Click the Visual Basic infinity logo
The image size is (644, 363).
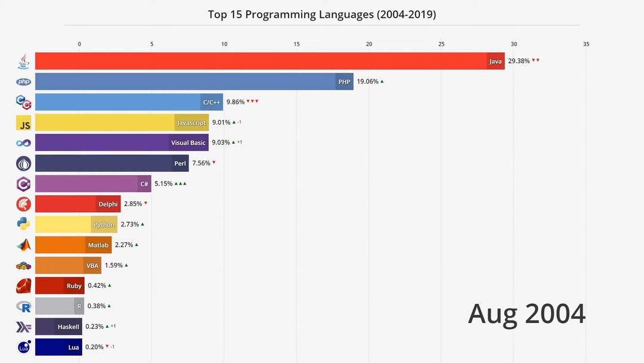pyautogui.click(x=23, y=143)
